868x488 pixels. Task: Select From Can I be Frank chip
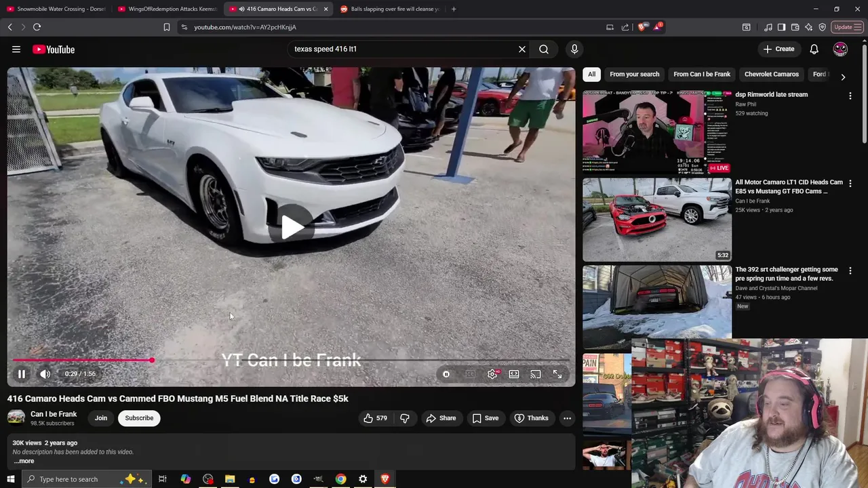702,74
